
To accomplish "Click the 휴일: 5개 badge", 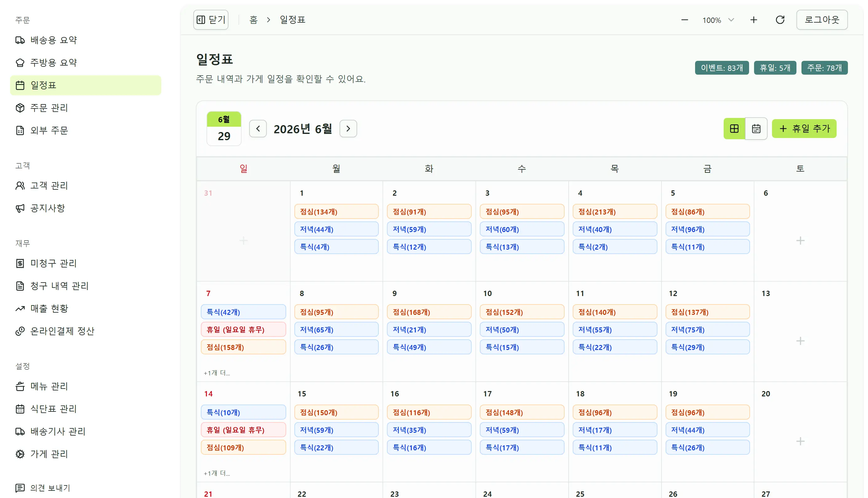I will pyautogui.click(x=775, y=68).
